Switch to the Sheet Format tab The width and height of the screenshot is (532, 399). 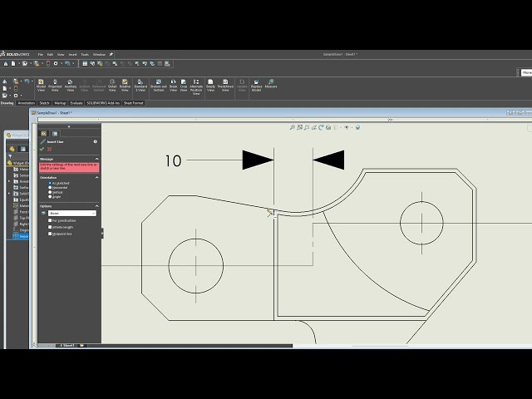pyautogui.click(x=133, y=103)
